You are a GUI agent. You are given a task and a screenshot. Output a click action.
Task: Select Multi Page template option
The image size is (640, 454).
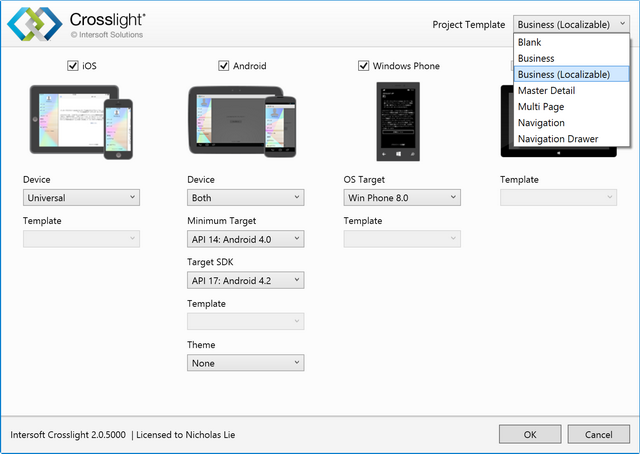point(571,107)
